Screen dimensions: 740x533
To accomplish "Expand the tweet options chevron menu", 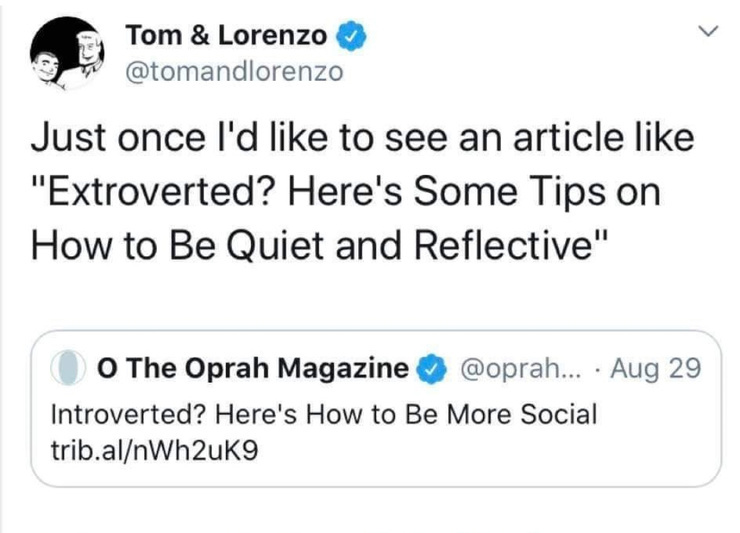I will coord(708,33).
